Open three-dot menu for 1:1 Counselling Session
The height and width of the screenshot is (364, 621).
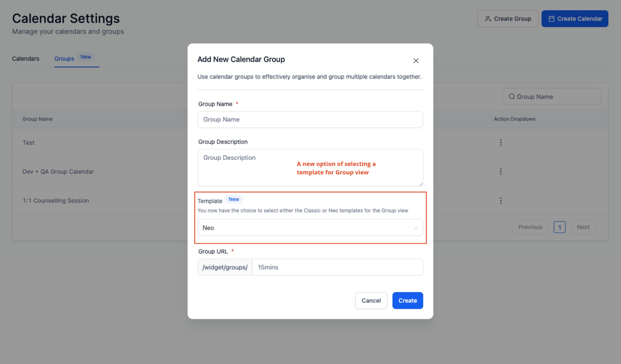click(x=501, y=201)
